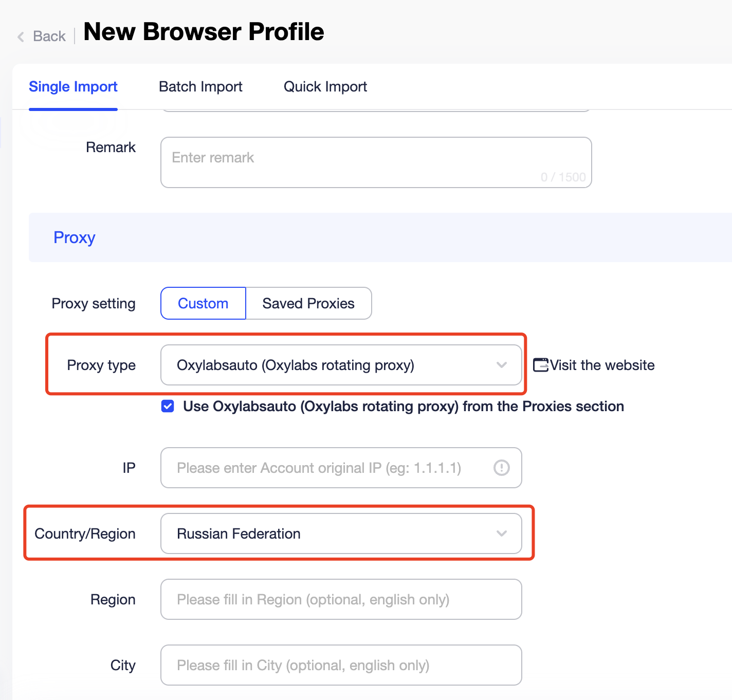This screenshot has height=700, width=732.
Task: Open the Proxy type dropdown
Action: coord(341,365)
